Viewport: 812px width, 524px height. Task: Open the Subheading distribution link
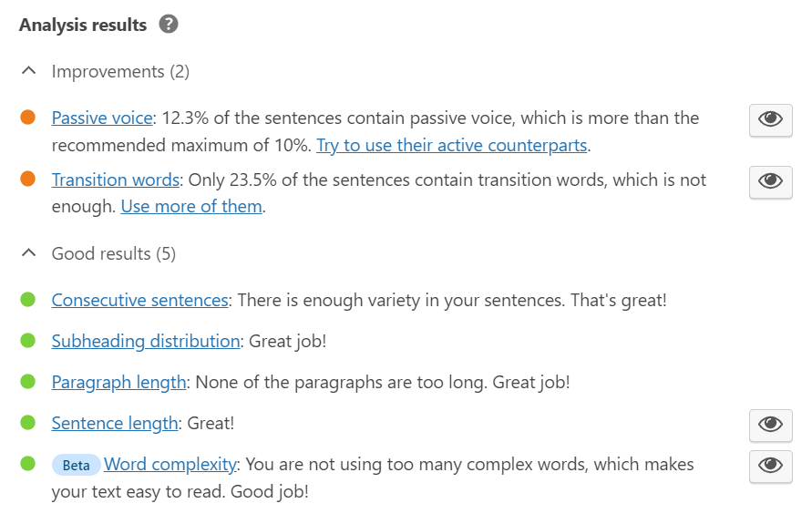point(146,341)
